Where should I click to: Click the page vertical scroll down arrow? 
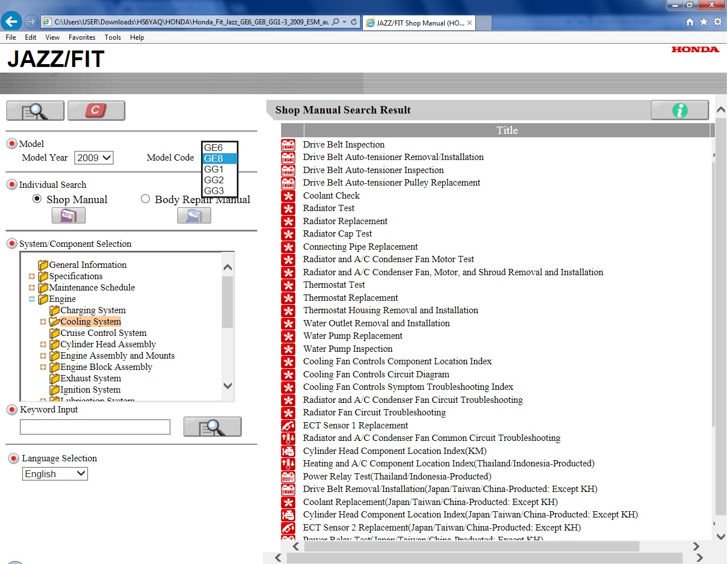coord(721,536)
